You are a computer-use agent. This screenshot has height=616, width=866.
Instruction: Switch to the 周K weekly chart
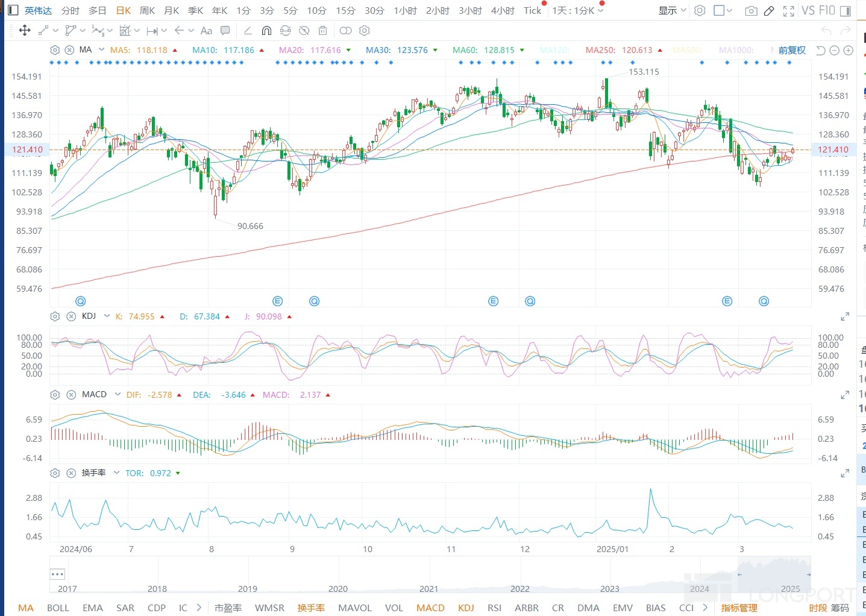coord(147,10)
